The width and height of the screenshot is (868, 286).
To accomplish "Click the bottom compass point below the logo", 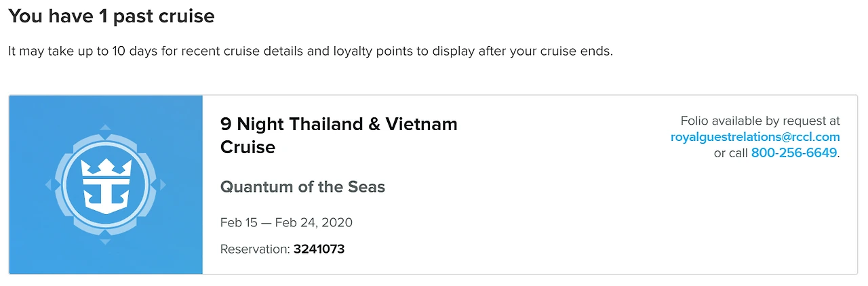I will tap(105, 241).
